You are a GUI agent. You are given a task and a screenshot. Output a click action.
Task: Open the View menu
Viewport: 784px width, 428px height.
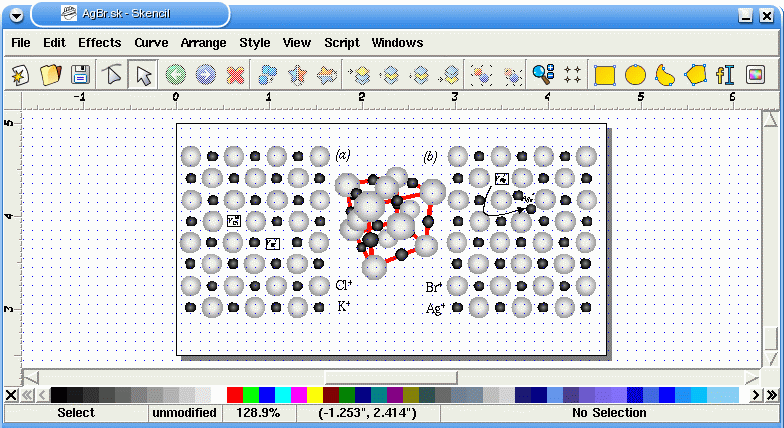coord(296,43)
